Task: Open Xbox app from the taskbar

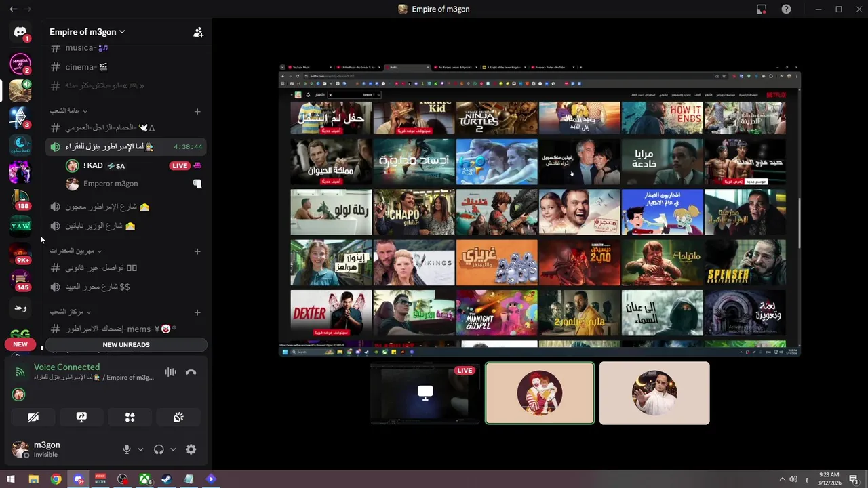Action: pyautogui.click(x=144, y=479)
